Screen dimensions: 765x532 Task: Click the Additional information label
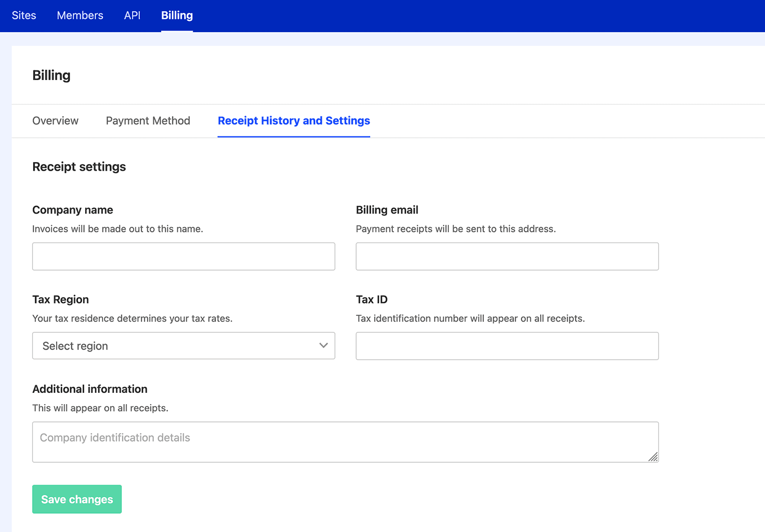pos(90,389)
